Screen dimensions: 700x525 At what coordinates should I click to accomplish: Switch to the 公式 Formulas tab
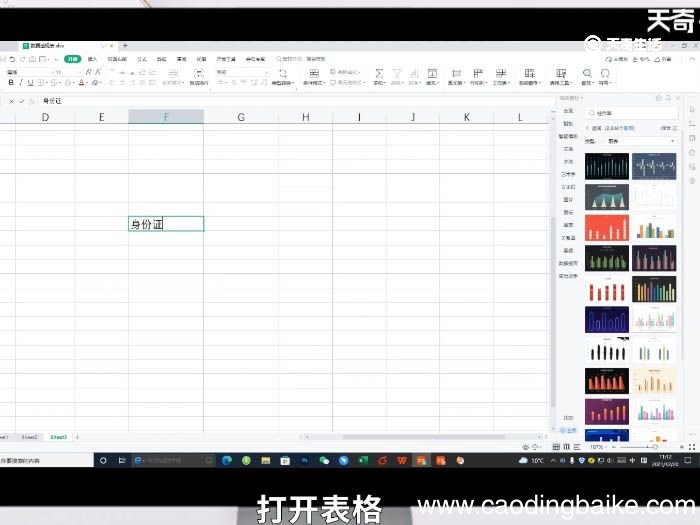(142, 59)
